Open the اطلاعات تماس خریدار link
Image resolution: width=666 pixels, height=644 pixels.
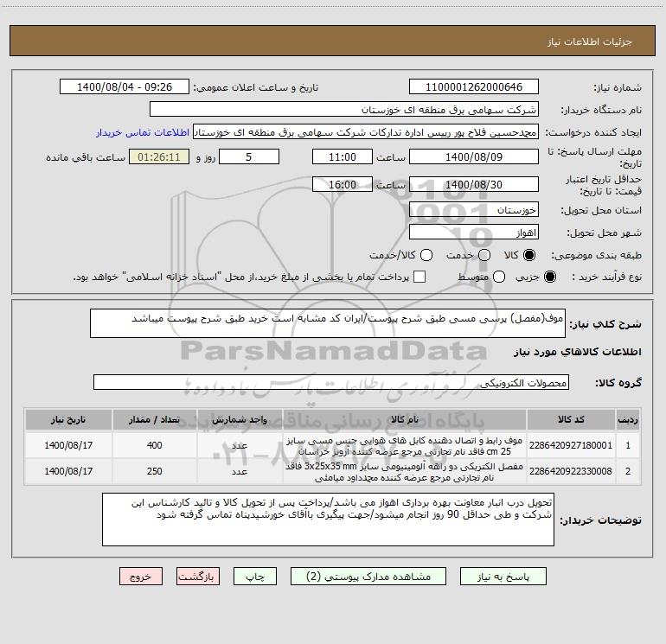[x=143, y=132]
